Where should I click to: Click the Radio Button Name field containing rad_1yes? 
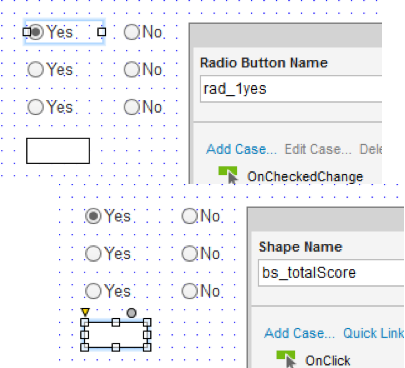point(291,89)
